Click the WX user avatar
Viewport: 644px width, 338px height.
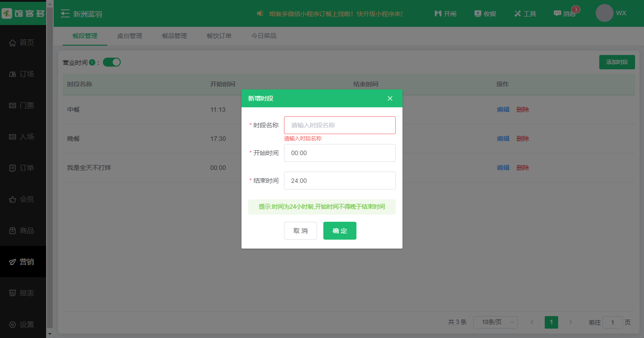604,13
